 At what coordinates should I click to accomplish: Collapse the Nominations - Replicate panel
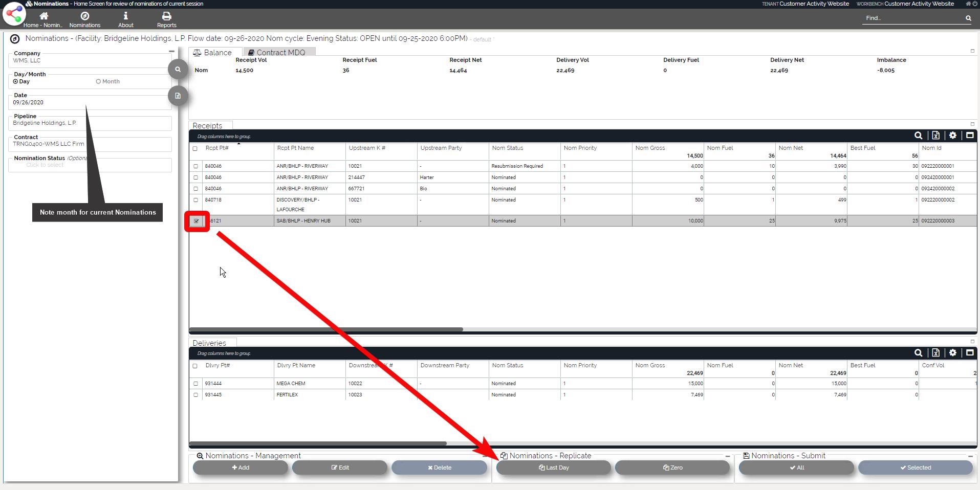pos(727,456)
